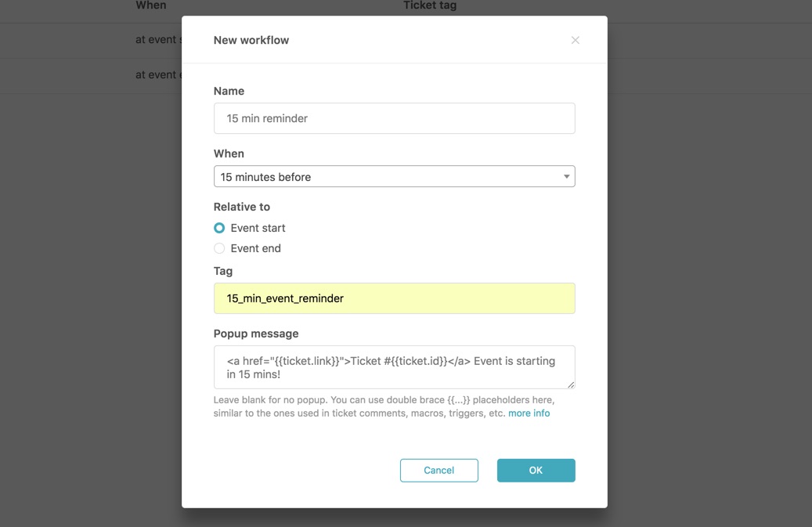812x527 pixels.
Task: Focus the Name field containing "15 min reminder"
Action: pos(394,118)
